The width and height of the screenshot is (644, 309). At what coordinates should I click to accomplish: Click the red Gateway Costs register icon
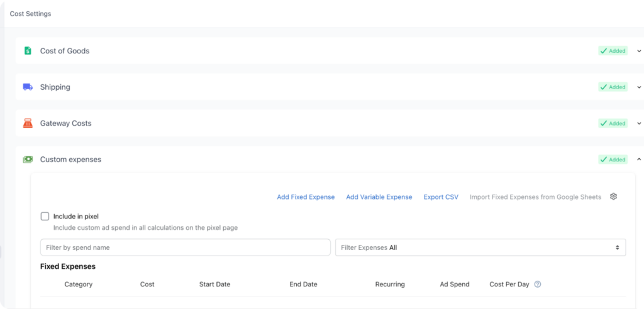[28, 124]
